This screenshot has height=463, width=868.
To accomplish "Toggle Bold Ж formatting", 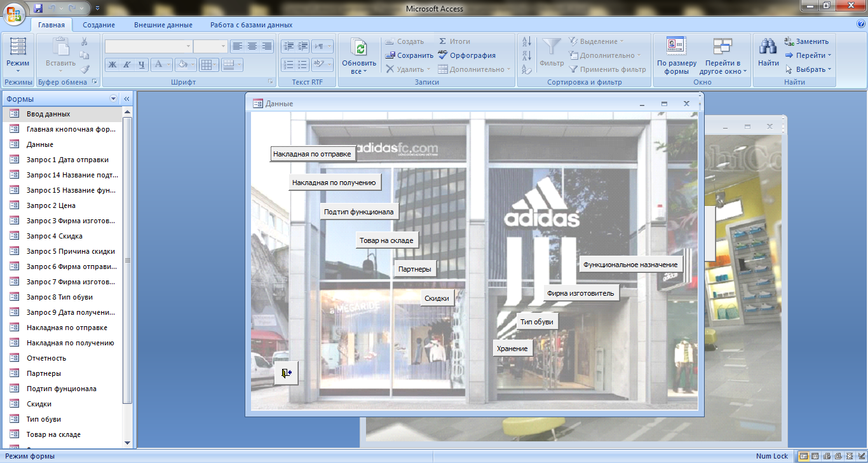I will click(x=112, y=64).
